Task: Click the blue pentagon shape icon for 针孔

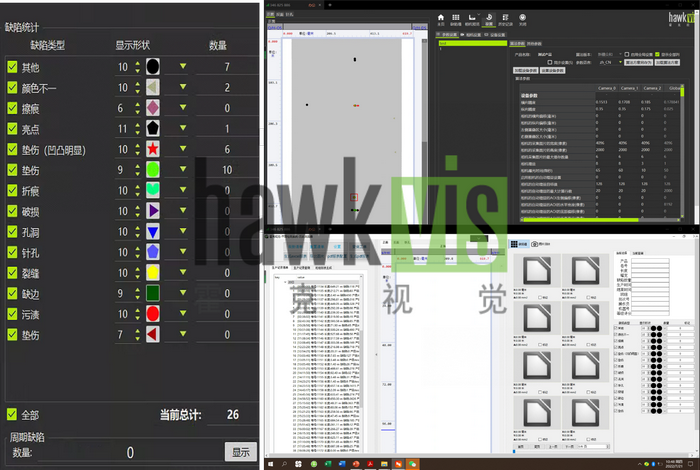Action: pos(153,252)
